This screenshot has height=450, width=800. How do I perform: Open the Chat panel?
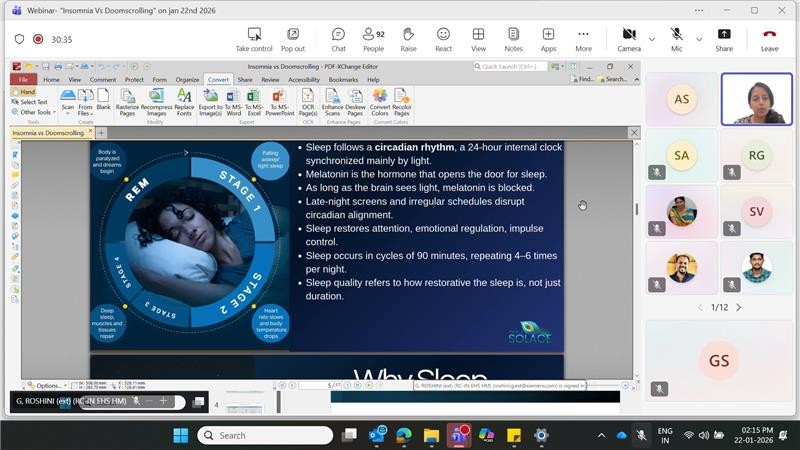338,39
